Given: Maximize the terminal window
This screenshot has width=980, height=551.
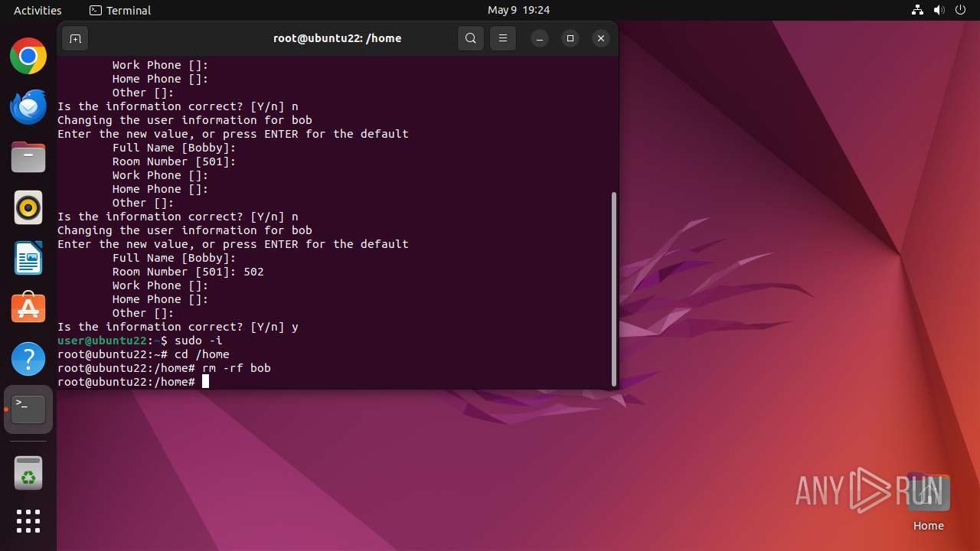Looking at the screenshot, I should [570, 38].
